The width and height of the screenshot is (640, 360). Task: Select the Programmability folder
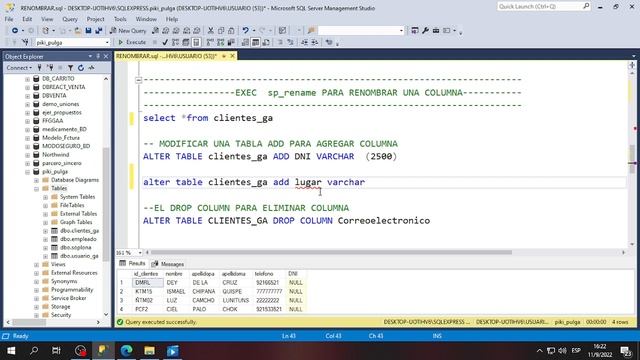72,290
